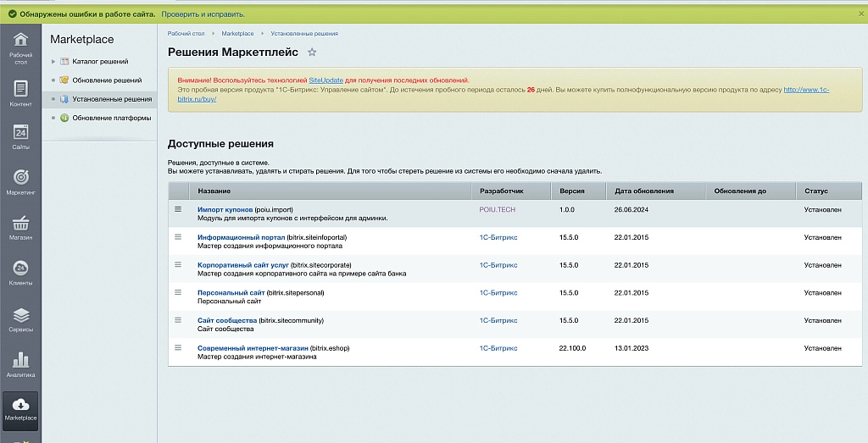
Task: Open the Рабочий стол sidebar section
Action: click(20, 48)
